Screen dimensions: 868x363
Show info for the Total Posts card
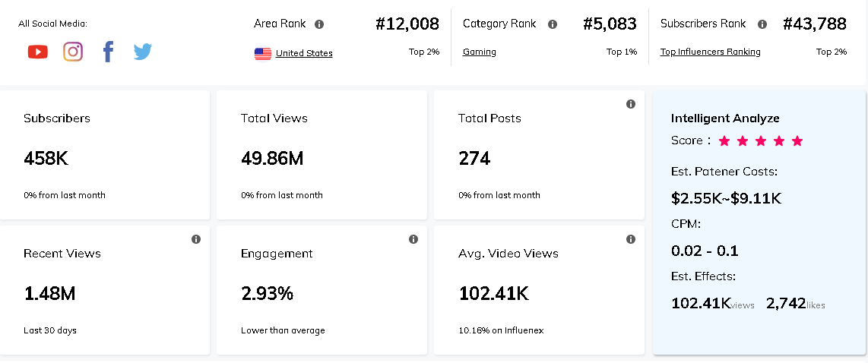click(x=631, y=104)
